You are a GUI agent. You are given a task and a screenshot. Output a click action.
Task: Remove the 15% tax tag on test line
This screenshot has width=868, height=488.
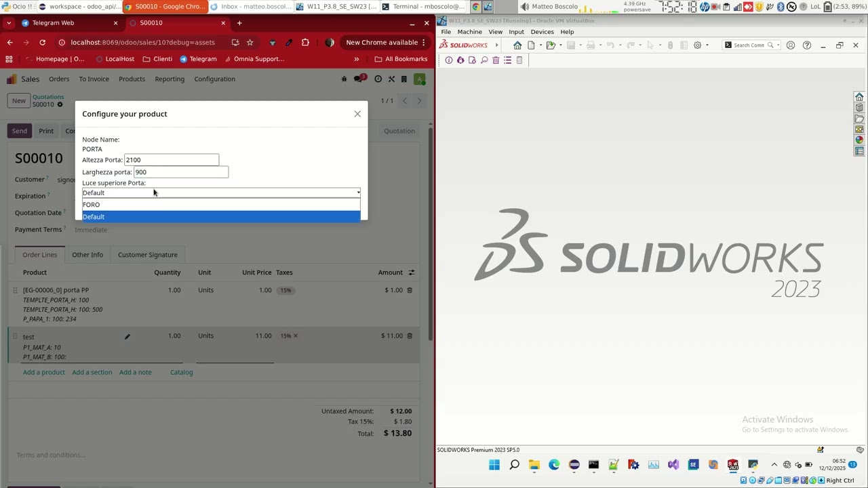296,336
